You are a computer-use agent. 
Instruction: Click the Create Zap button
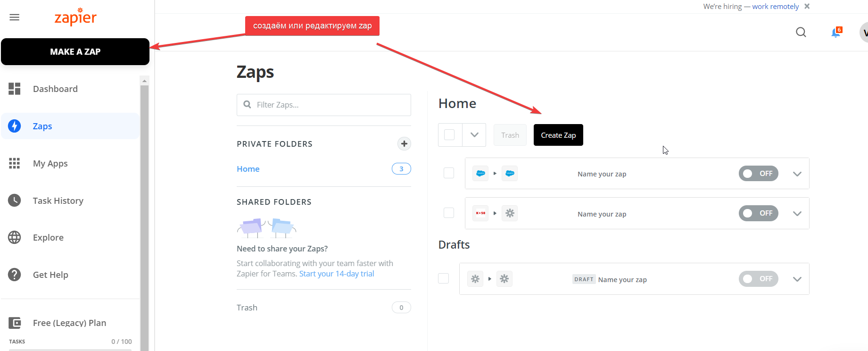pos(558,135)
